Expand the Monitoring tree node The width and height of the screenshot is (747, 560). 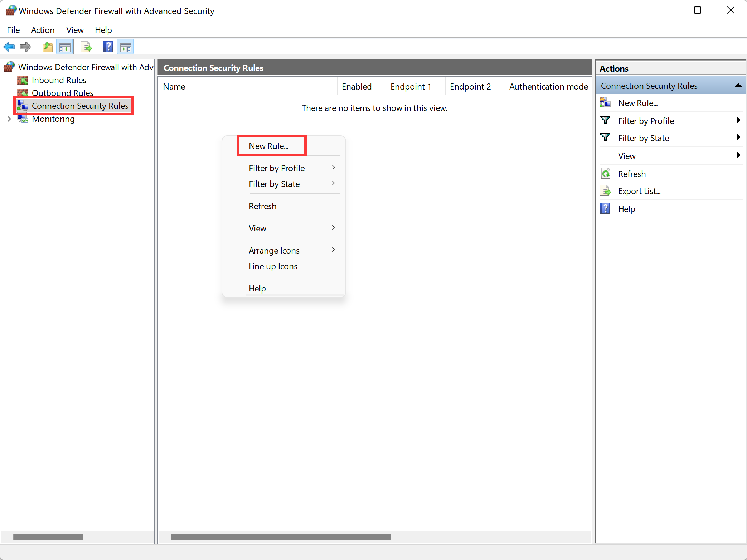(x=9, y=119)
